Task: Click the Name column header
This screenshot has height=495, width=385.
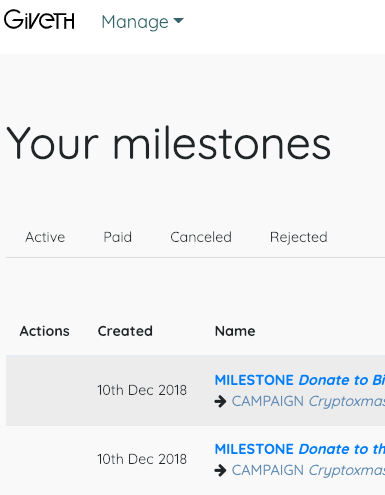Action: coord(235,331)
